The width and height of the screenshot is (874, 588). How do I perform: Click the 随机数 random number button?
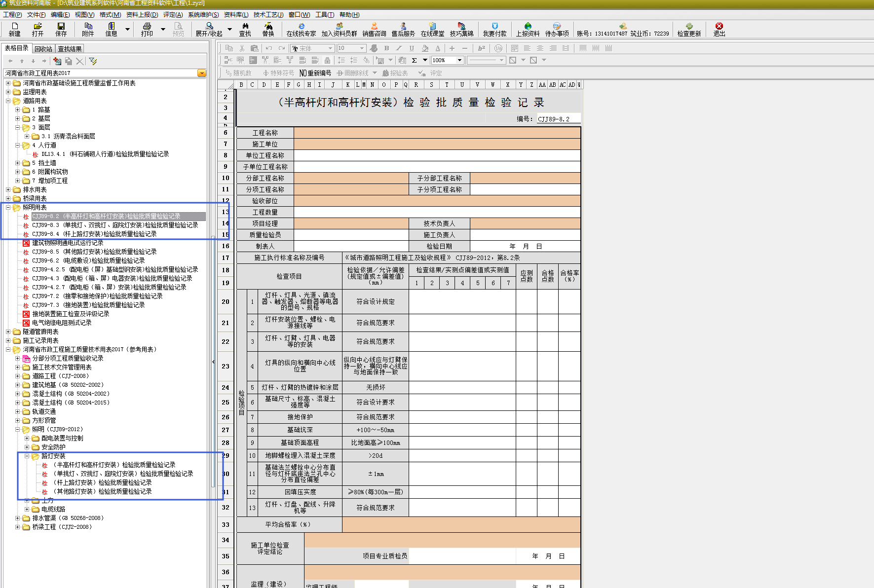click(x=238, y=73)
